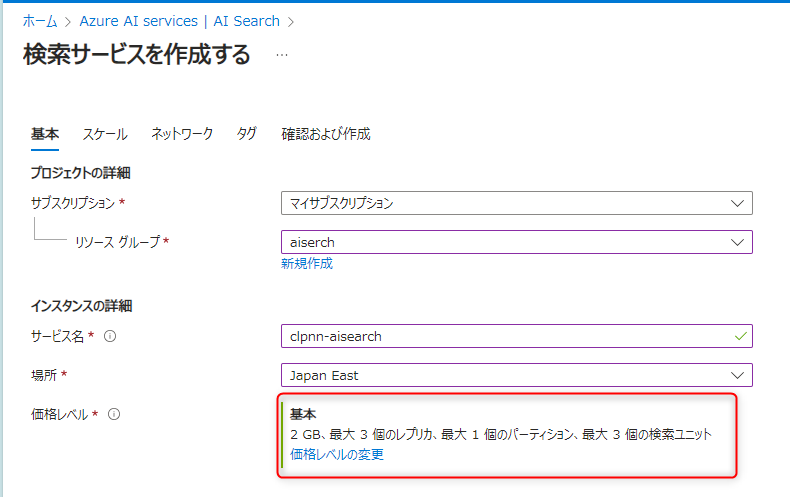Image resolution: width=790 pixels, height=497 pixels.
Task: Click the 基本 pricing tier heading
Action: tap(304, 414)
